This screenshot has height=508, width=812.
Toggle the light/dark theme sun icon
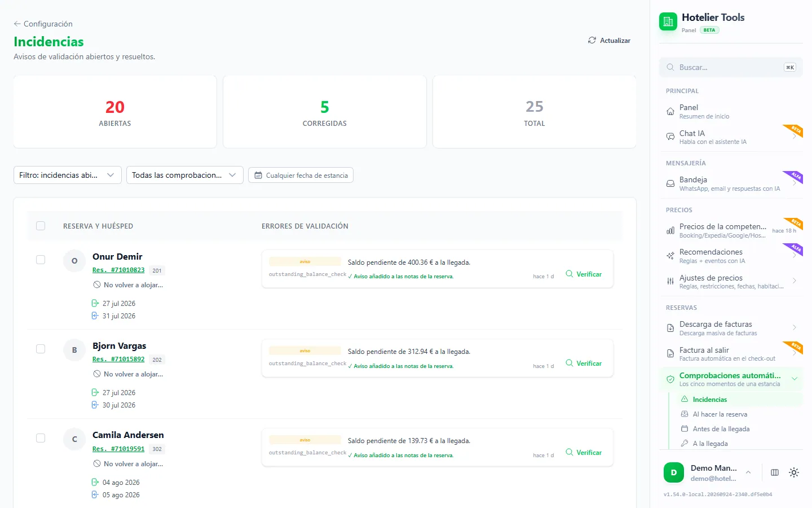click(794, 472)
